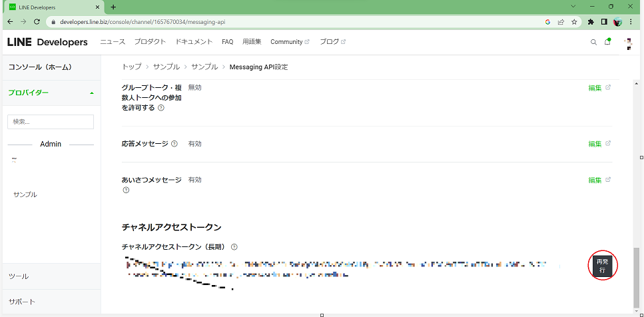Image resolution: width=644 pixels, height=317 pixels.
Task: Click help icon beside チャネルアクセストークン(長期)
Action: [x=234, y=247]
